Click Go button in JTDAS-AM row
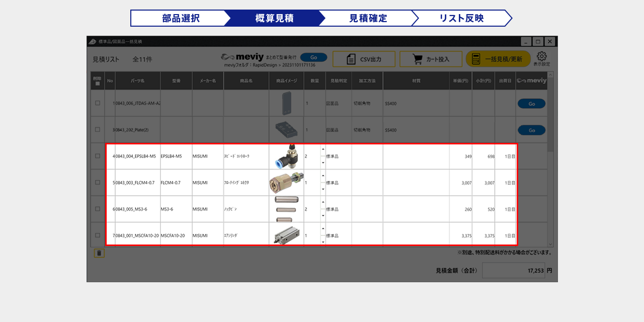 pos(531,104)
